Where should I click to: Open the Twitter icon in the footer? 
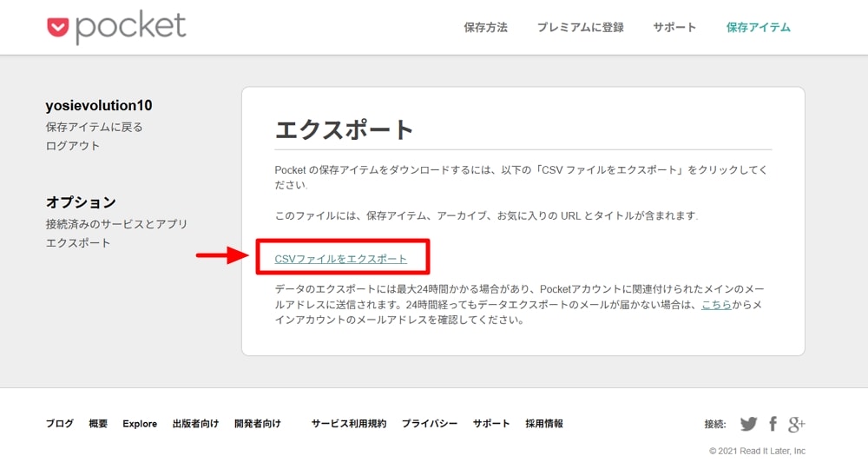coord(748,424)
